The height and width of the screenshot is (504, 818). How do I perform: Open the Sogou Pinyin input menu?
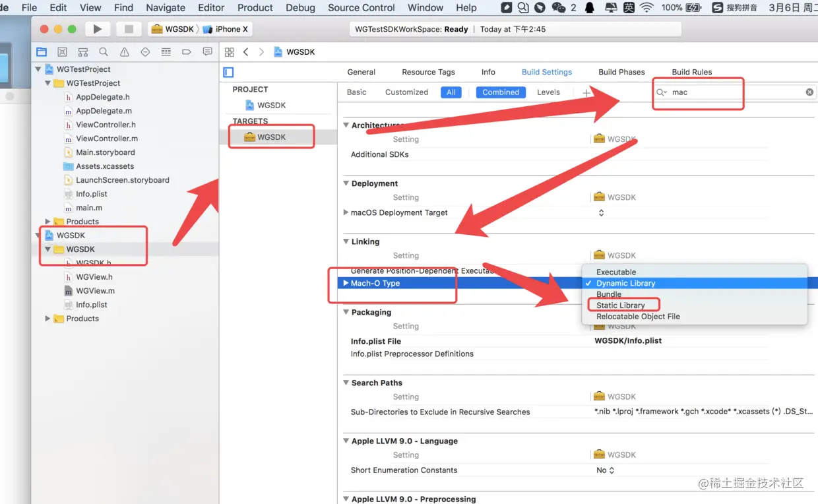[x=734, y=8]
